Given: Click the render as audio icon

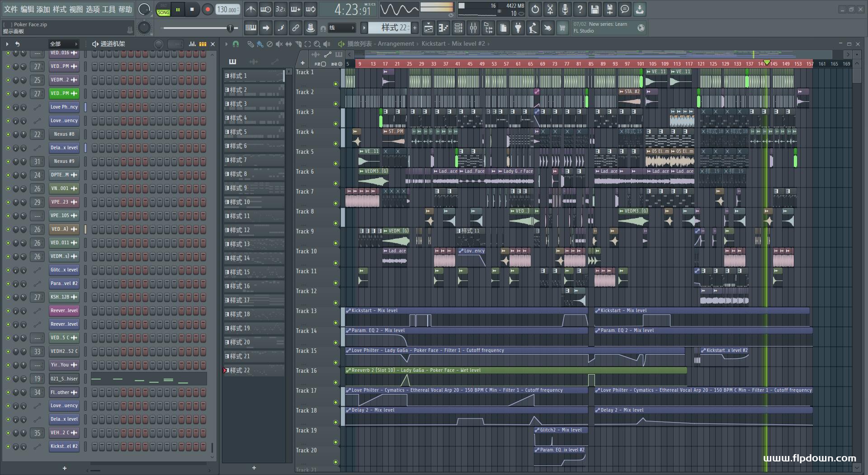Looking at the screenshot, I should pyautogui.click(x=610, y=9).
